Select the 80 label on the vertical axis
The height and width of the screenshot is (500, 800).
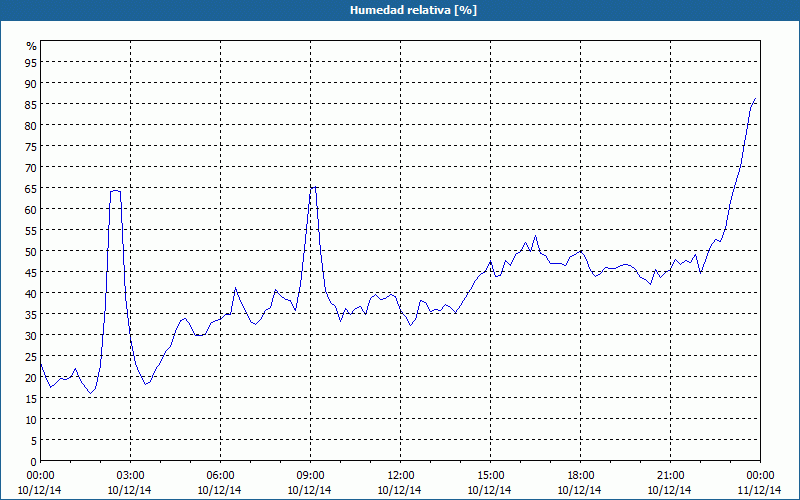32,125
